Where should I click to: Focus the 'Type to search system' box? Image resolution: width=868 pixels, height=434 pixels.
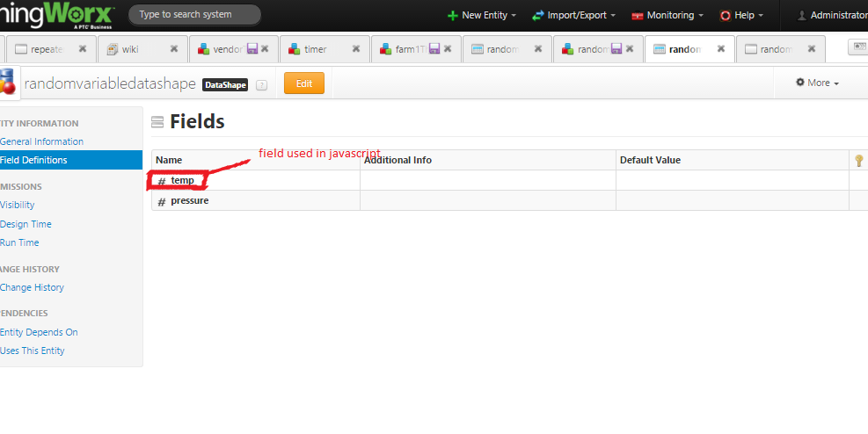194,15
